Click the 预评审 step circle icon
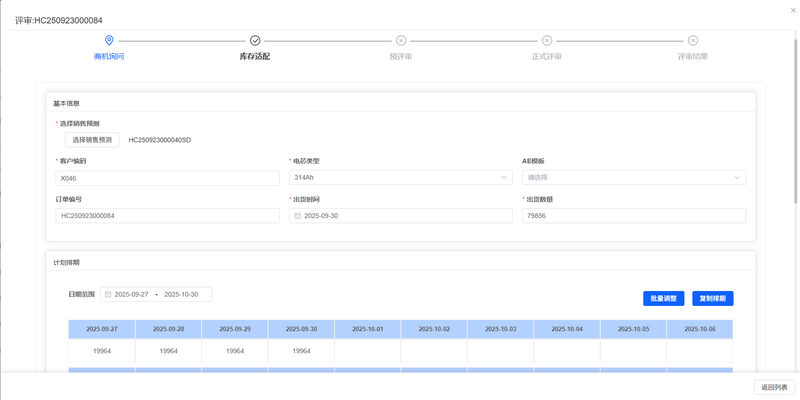 pos(401,40)
